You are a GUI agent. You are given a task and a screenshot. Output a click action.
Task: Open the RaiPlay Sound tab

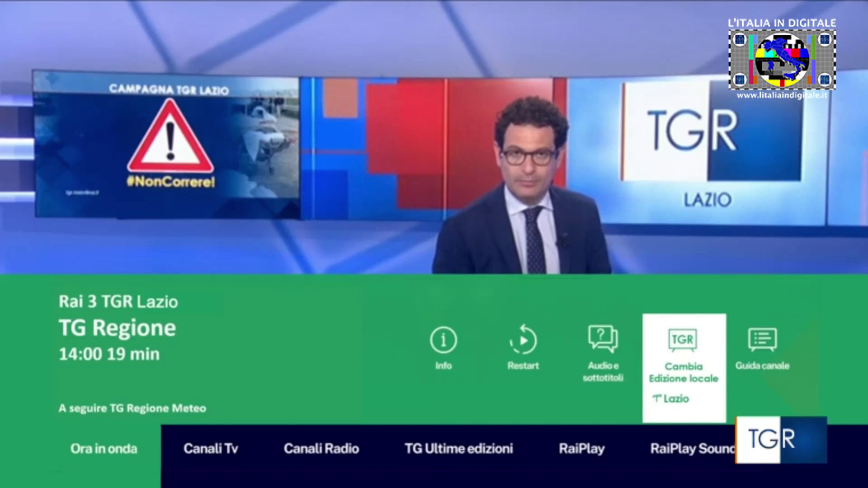click(x=693, y=449)
